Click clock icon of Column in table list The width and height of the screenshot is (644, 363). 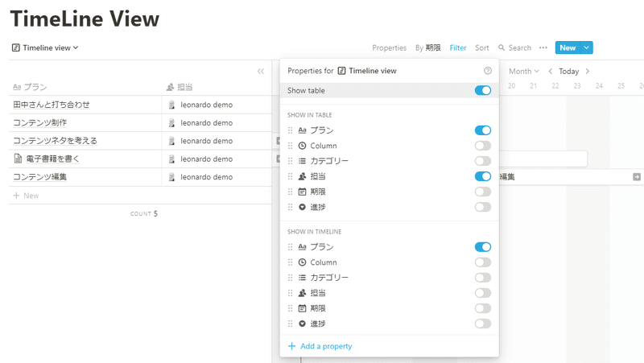[x=303, y=146]
